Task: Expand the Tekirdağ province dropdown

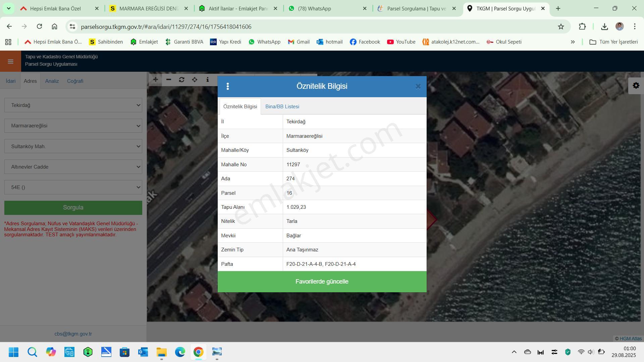Action: (x=73, y=105)
